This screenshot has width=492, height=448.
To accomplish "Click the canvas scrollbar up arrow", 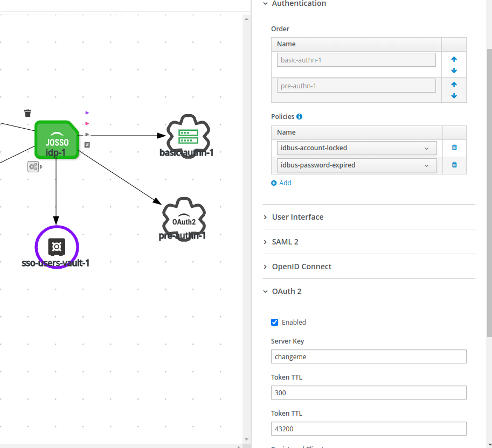I will click(x=246, y=19).
